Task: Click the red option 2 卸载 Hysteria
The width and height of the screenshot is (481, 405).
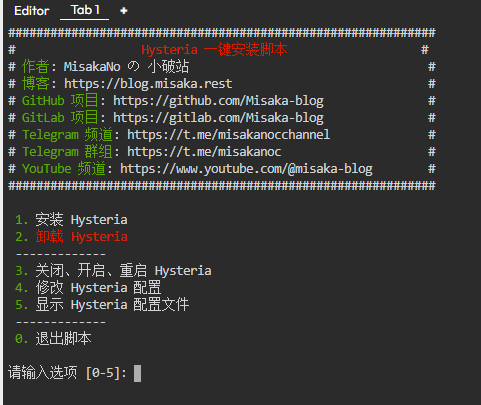Action: tap(71, 237)
